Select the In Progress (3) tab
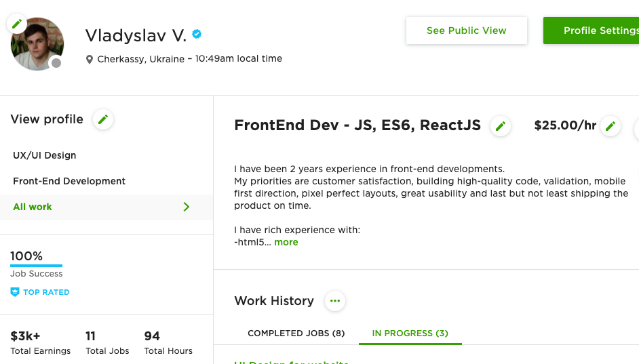Screen dimensions: 639x364 [x=410, y=333]
